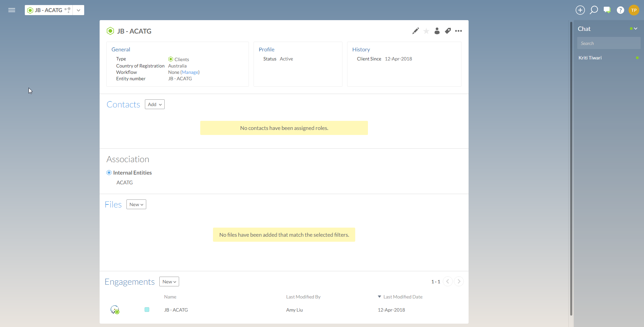Viewport: 644px width, 327px height.
Task: Click the engagement status icon in JB - ACATG row
Action: coord(115,310)
